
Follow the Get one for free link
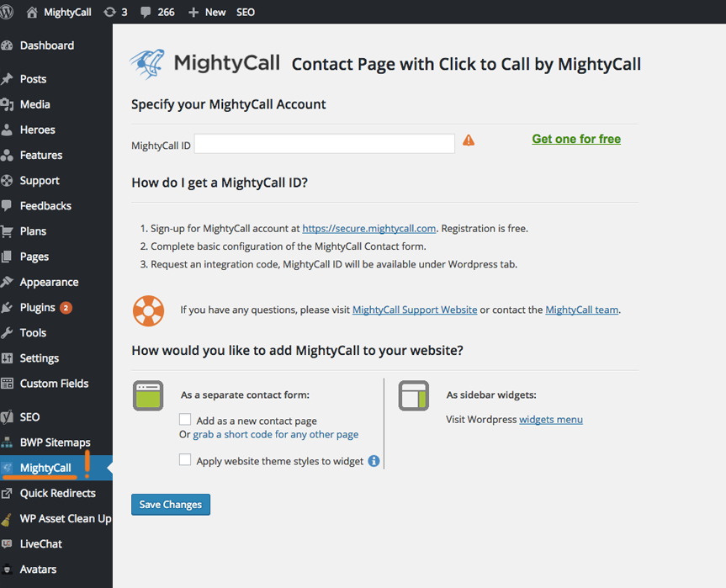point(576,139)
